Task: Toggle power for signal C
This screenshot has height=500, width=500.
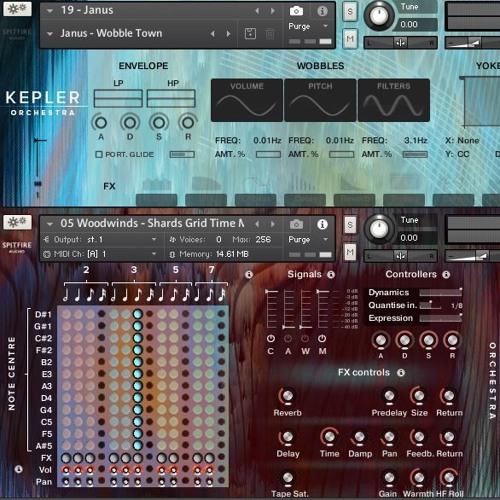Action: tap(271, 339)
